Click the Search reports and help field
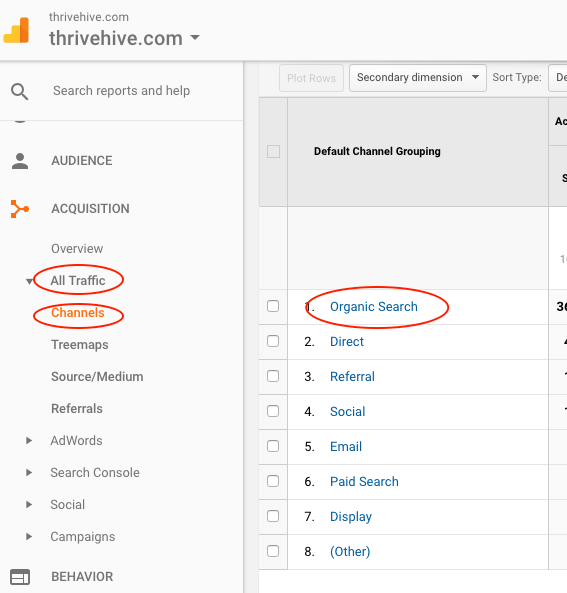Image resolution: width=567 pixels, height=593 pixels. [x=121, y=91]
